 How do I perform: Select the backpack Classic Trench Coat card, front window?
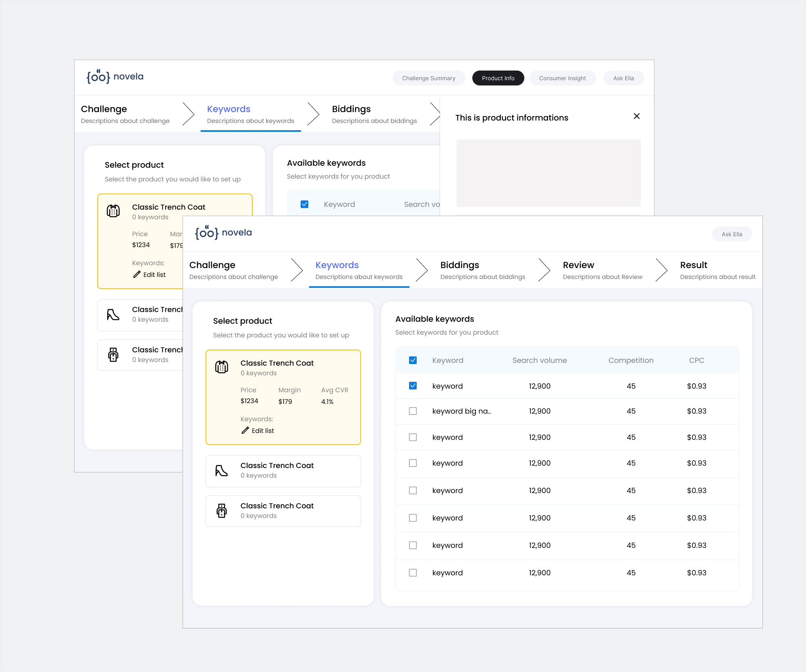(283, 511)
